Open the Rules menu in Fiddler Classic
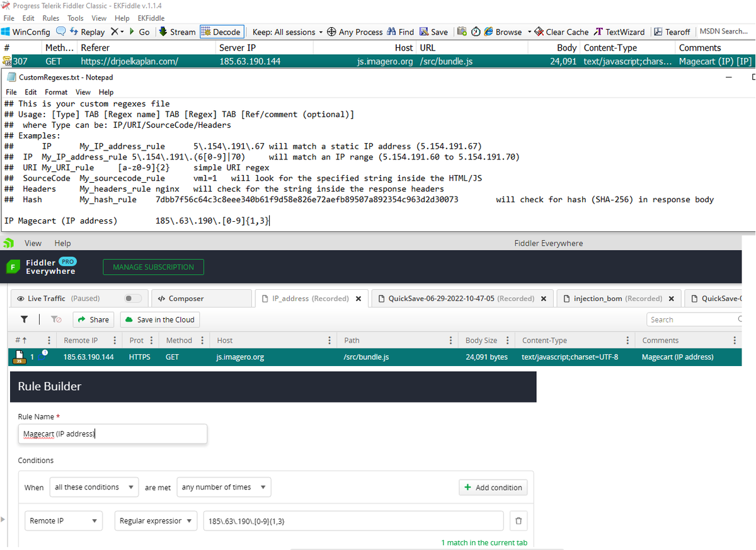Image resolution: width=756 pixels, height=550 pixels. 51,18
